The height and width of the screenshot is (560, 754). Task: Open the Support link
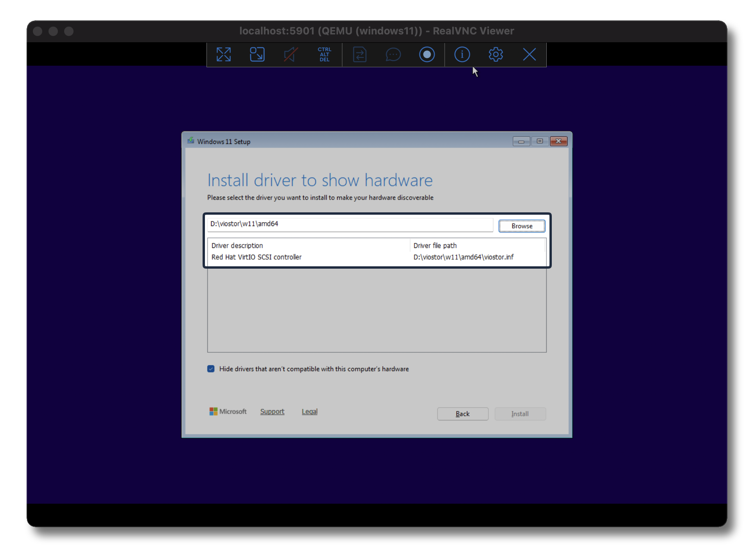click(272, 411)
